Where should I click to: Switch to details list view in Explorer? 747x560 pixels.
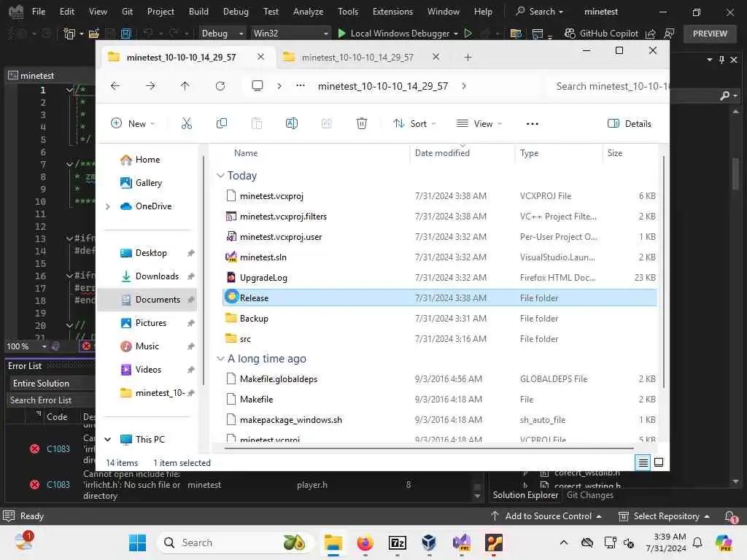[643, 462]
